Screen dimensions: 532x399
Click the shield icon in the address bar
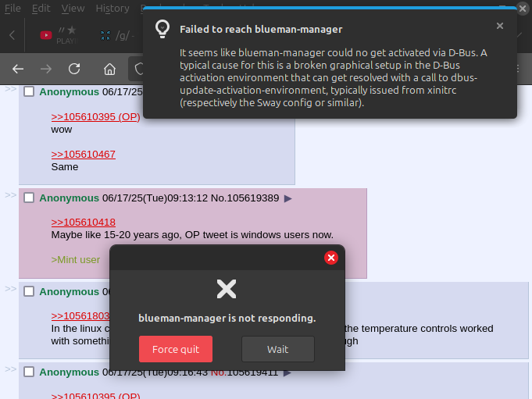(139, 69)
